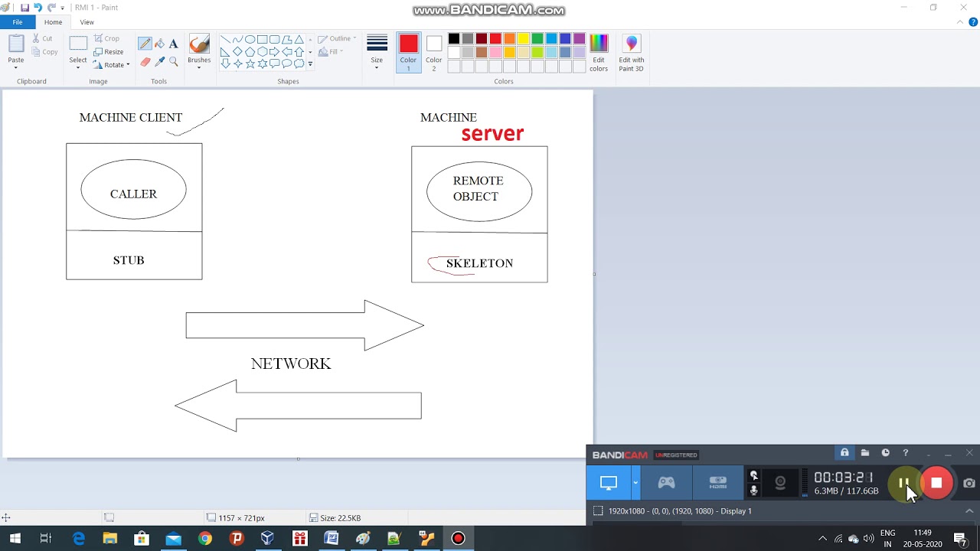980x551 pixels.
Task: Open Google Chrome from taskbar
Action: [x=204, y=539]
